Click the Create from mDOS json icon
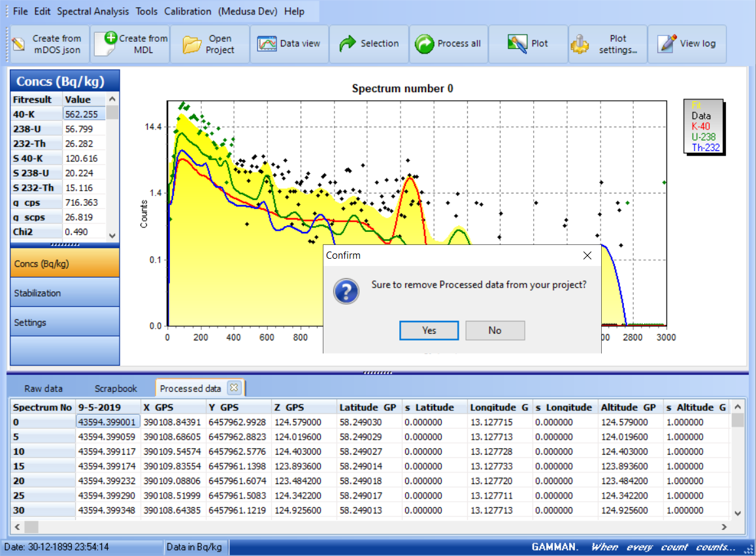Image resolution: width=756 pixels, height=556 pixels. (x=20, y=44)
